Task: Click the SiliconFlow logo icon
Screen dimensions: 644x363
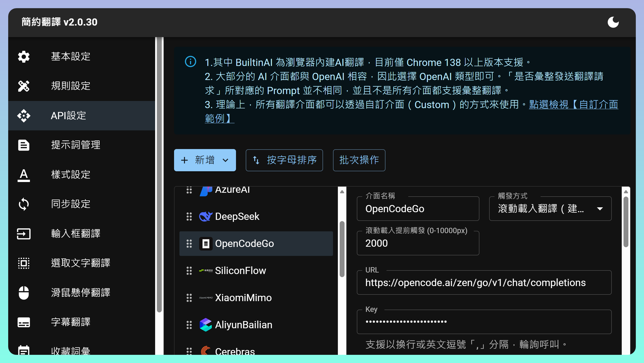Action: pyautogui.click(x=206, y=270)
